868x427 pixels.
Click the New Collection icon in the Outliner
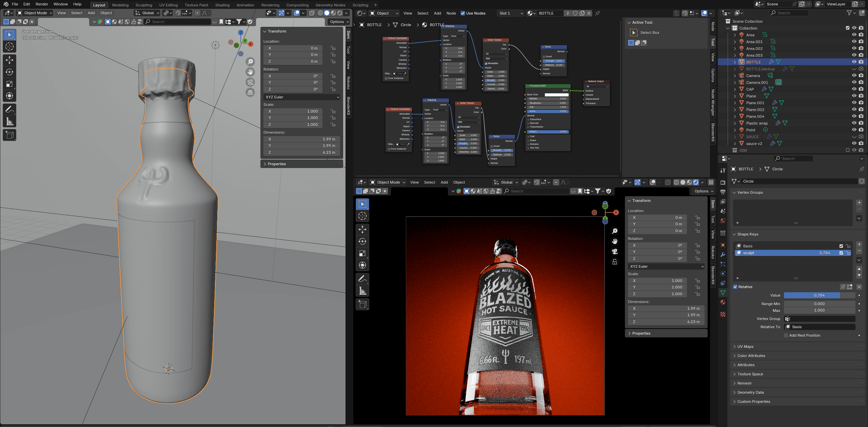click(862, 13)
